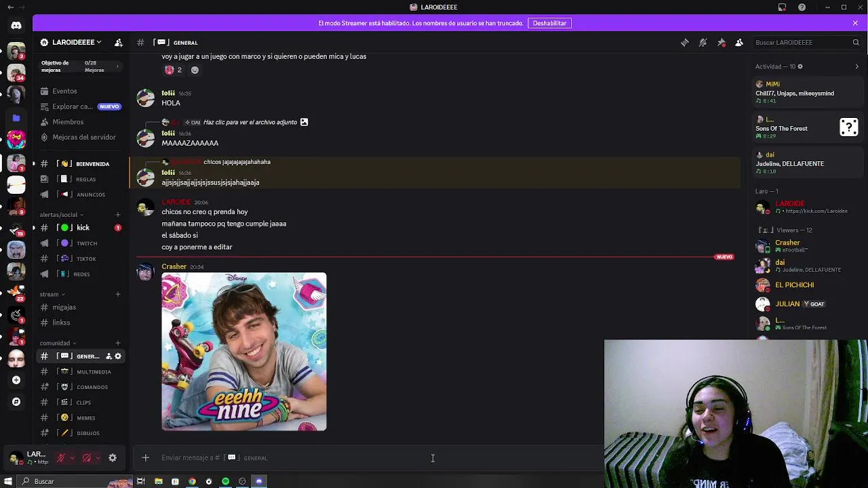Open pinned messages pin icon
This screenshot has width=868, height=488.
722,42
